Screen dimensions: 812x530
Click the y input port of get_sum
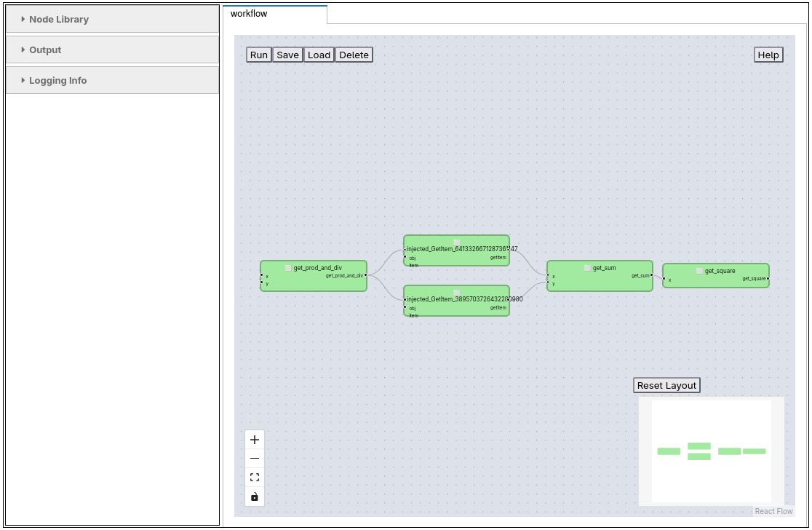[x=548, y=283]
